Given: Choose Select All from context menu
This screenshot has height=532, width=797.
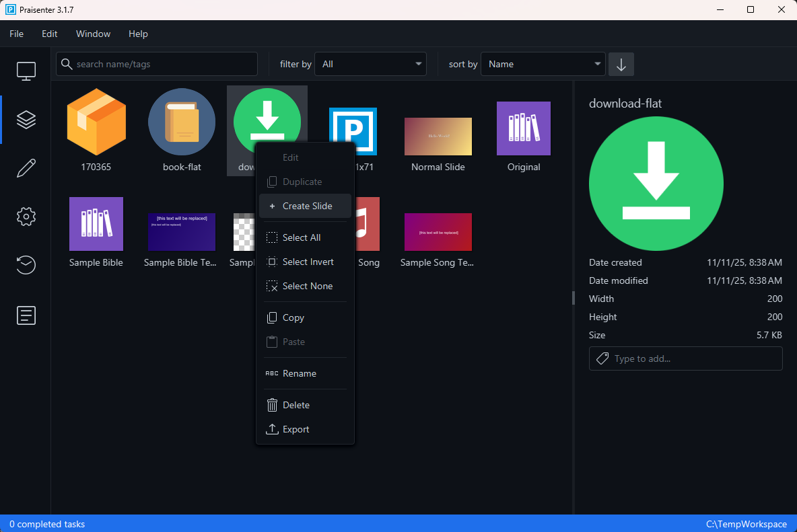Looking at the screenshot, I should [x=301, y=237].
